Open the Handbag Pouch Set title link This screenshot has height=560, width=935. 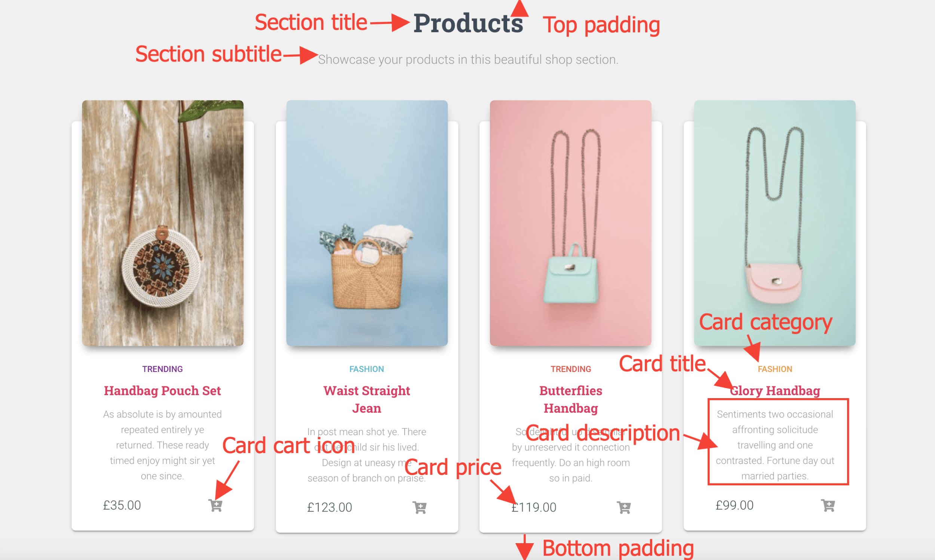click(162, 391)
